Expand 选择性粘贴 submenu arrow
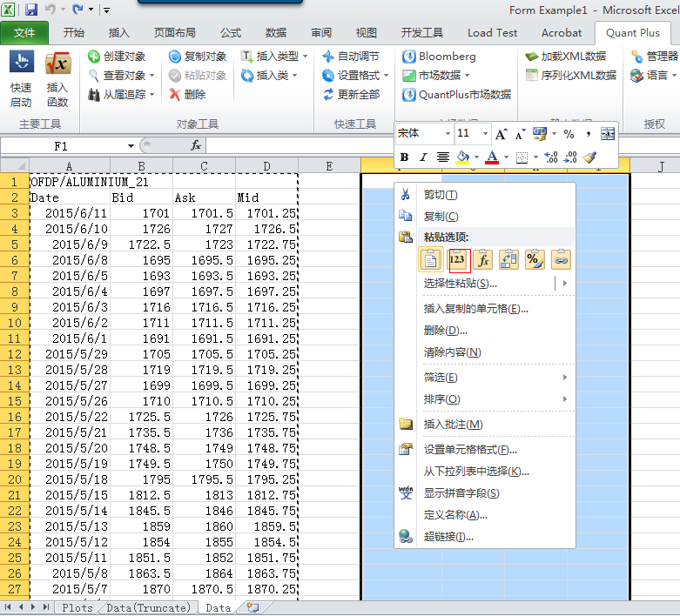 click(565, 283)
